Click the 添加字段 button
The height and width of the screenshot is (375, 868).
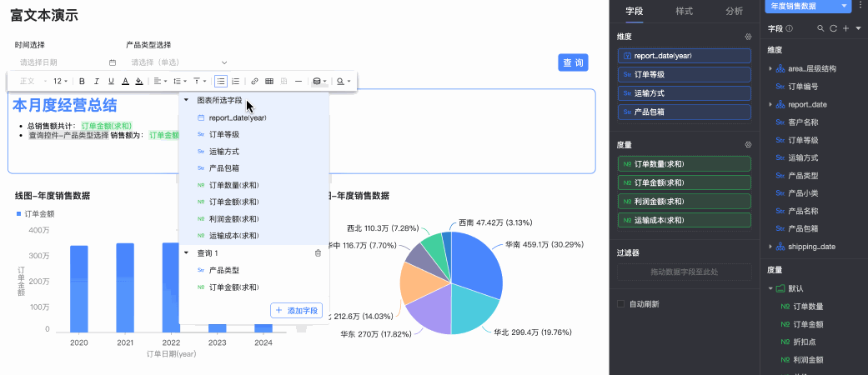point(296,310)
